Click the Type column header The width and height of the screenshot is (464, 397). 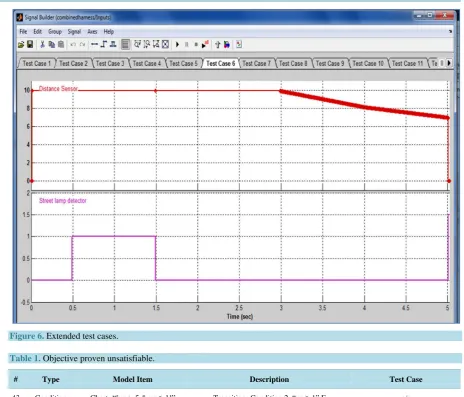coord(51,379)
